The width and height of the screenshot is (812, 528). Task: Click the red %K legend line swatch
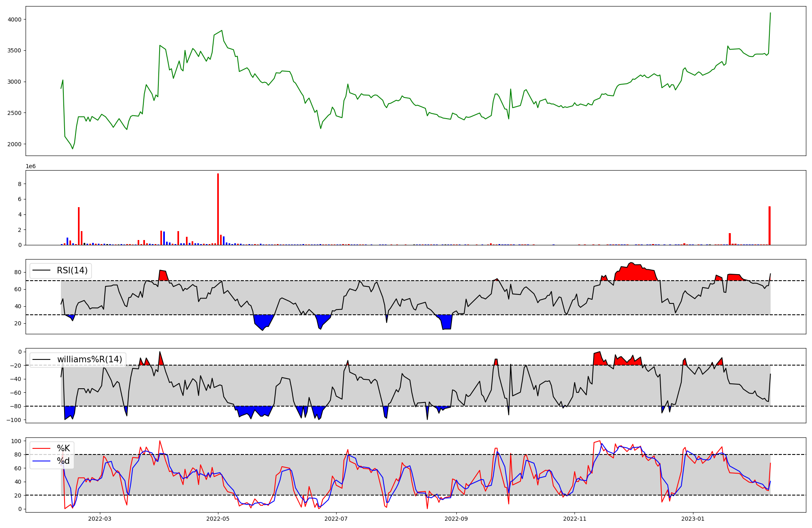[41, 448]
